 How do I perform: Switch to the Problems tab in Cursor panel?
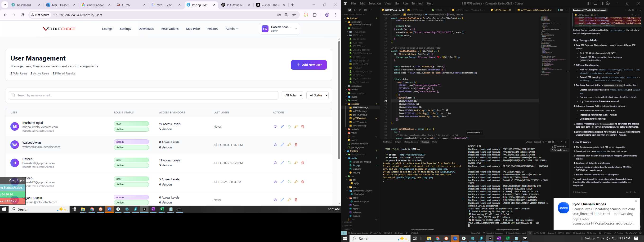click(x=387, y=142)
